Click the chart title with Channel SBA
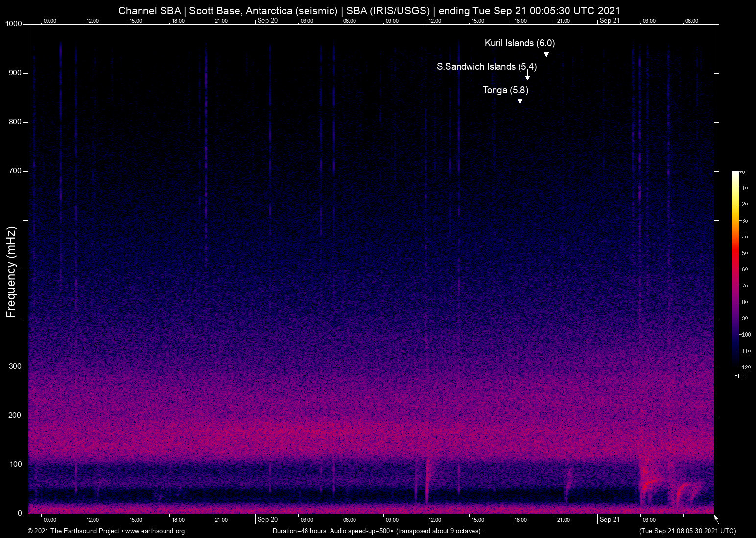The image size is (756, 538). coord(369,11)
